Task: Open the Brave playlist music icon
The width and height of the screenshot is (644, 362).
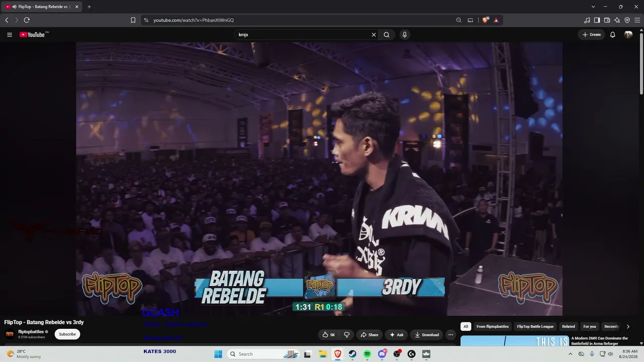Action: tap(587, 20)
